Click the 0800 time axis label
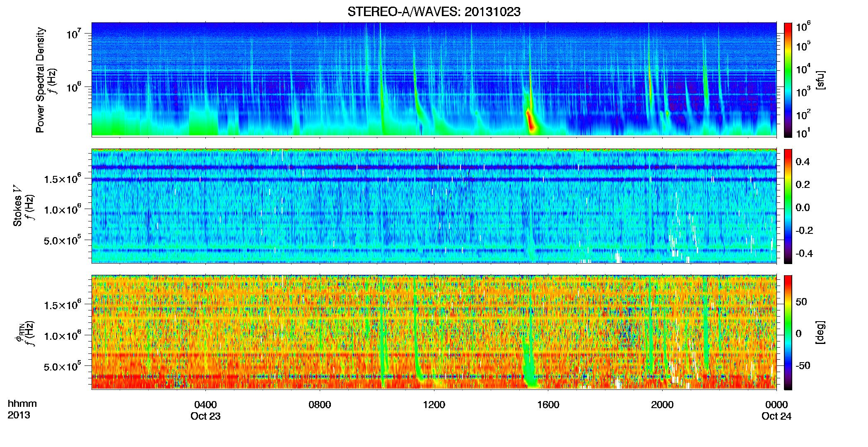The width and height of the screenshot is (868, 447). tap(320, 404)
